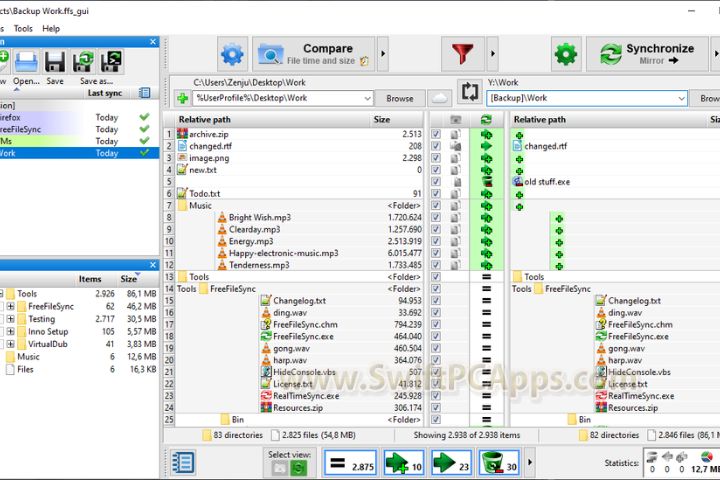Click the Synchronize button
This screenshot has height=480, width=720.
pos(647,54)
